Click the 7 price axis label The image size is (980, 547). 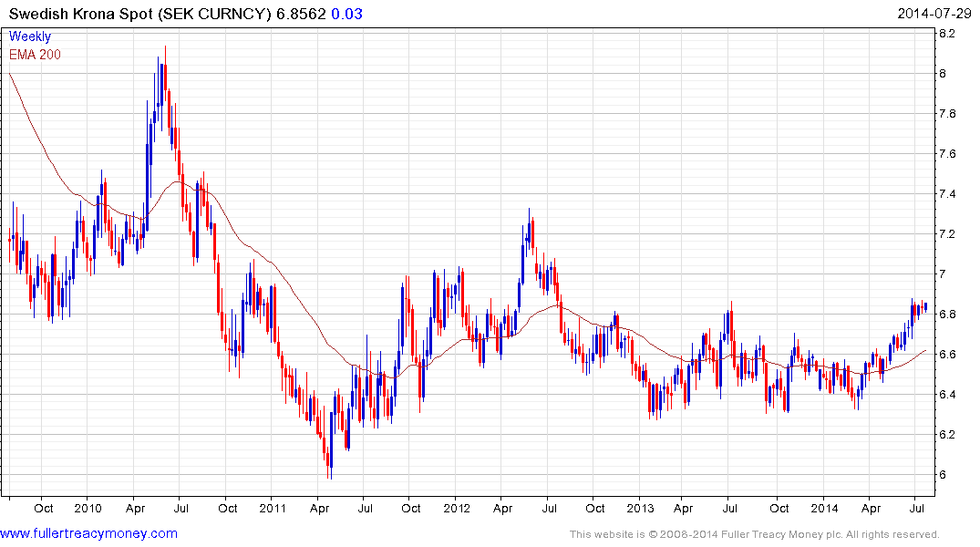point(943,273)
